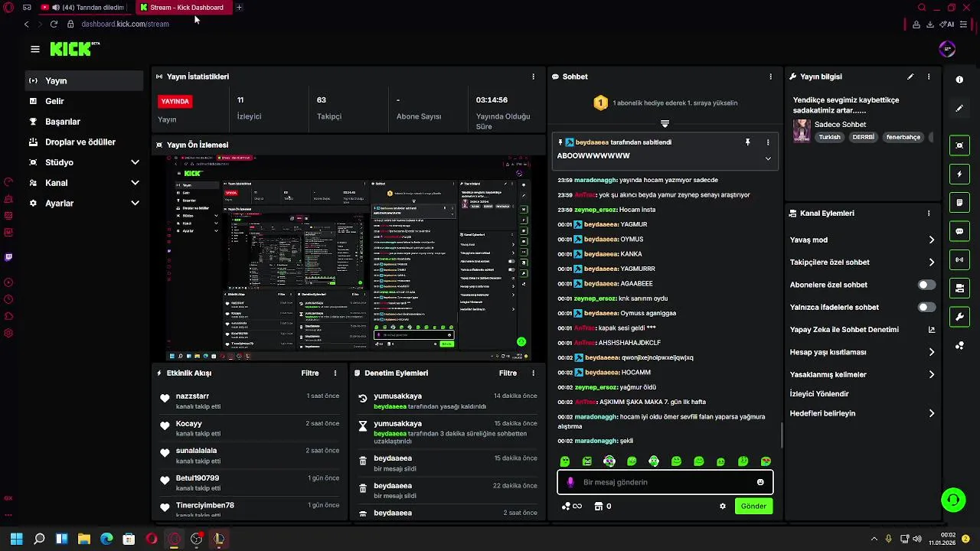
Task: Toggle the lightning activity feed icon in right rail
Action: click(x=959, y=174)
